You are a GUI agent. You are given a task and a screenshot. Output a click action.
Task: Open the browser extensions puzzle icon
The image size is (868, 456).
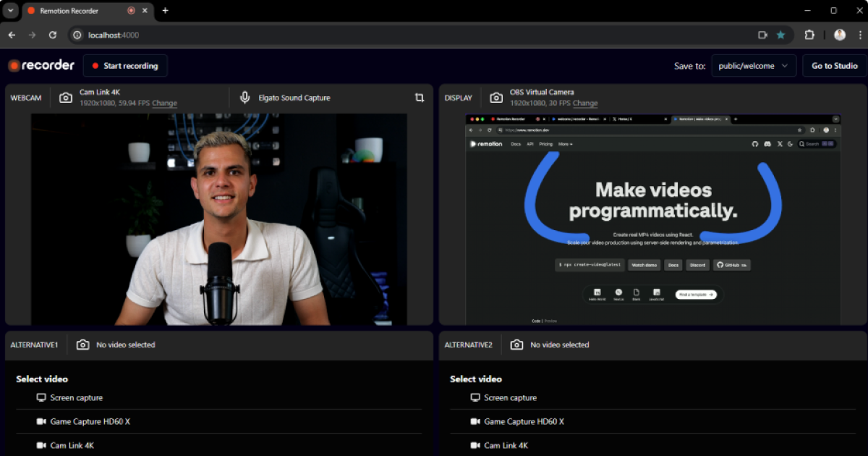(x=809, y=35)
